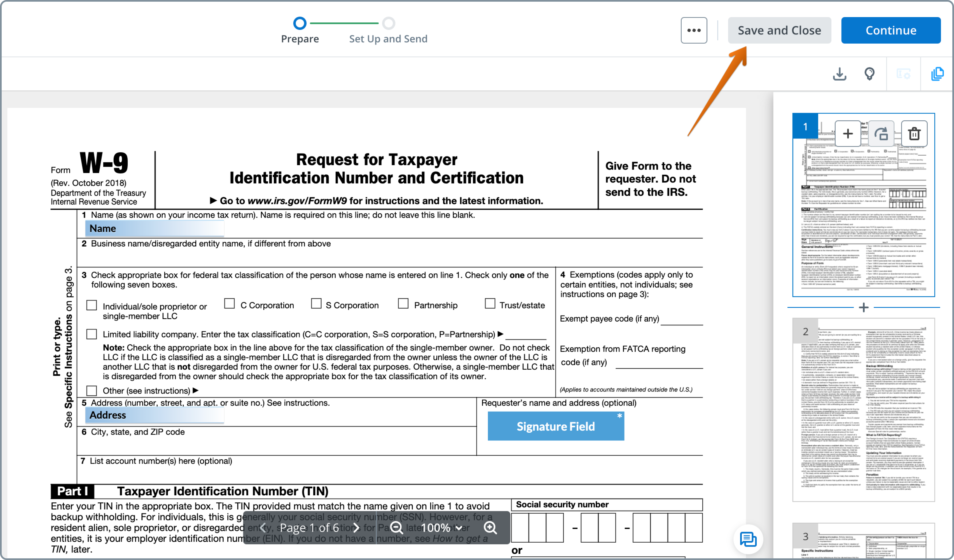Check Individual/sole proprietor checkbox
This screenshot has width=954, height=560.
(x=92, y=305)
